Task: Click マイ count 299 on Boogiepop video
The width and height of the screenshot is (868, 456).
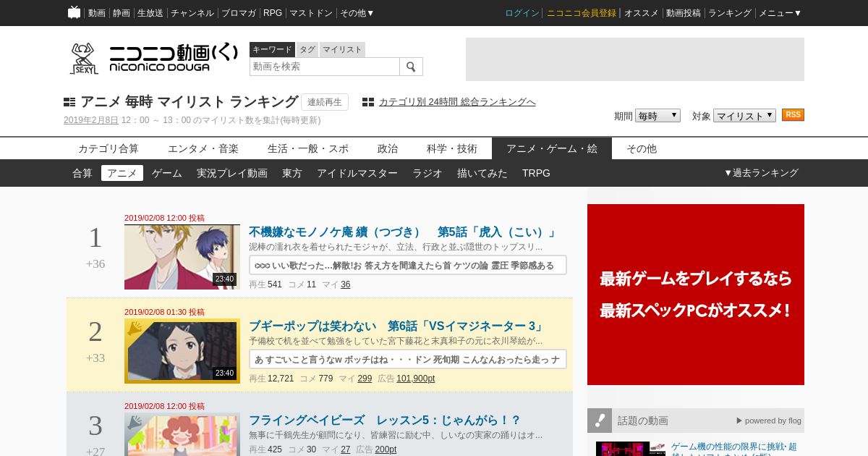Action: tap(365, 379)
